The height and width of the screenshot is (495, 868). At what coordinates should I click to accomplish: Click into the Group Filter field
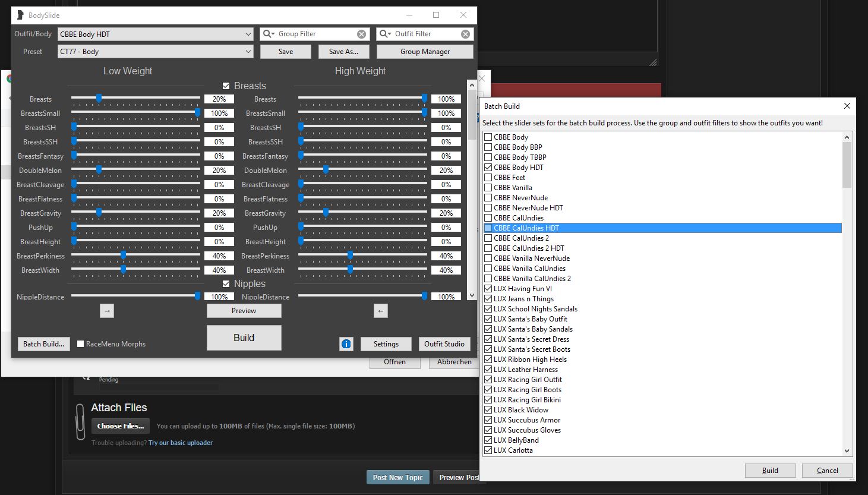click(x=316, y=34)
